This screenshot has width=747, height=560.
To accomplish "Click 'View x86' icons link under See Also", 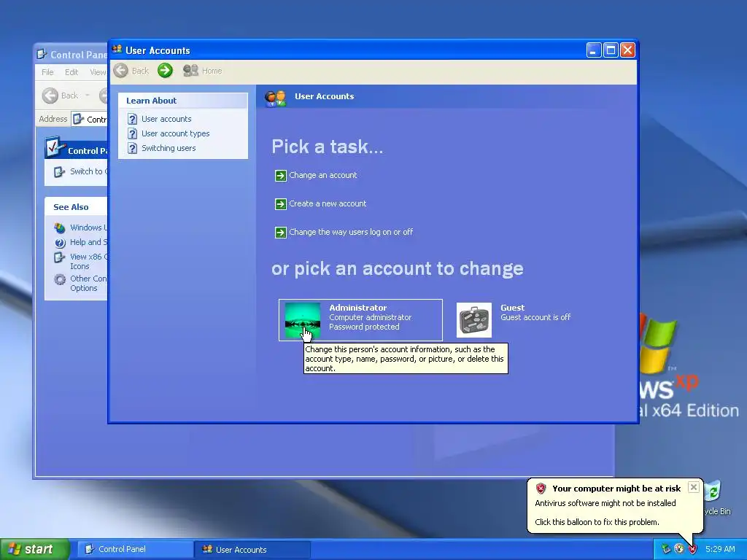I will click(x=88, y=261).
